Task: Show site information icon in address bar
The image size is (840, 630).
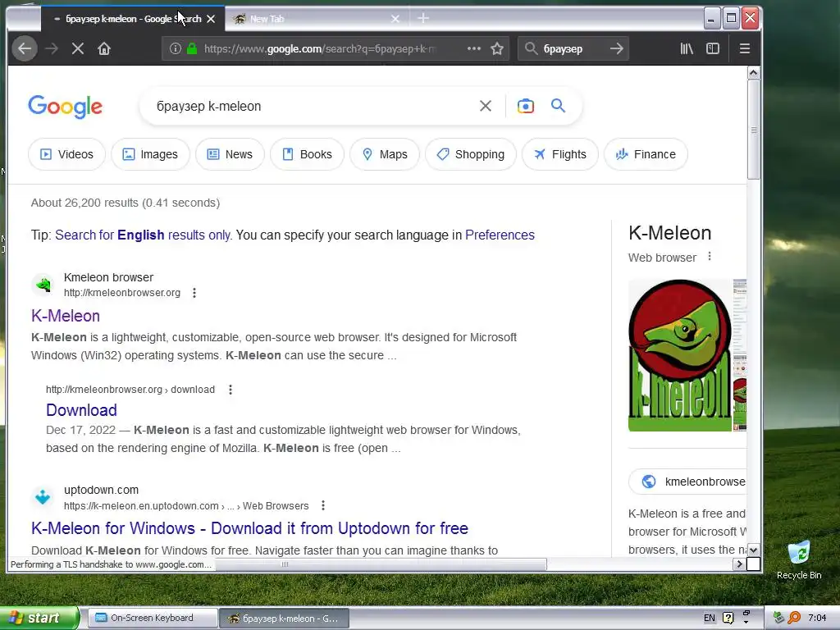Action: tap(176, 48)
